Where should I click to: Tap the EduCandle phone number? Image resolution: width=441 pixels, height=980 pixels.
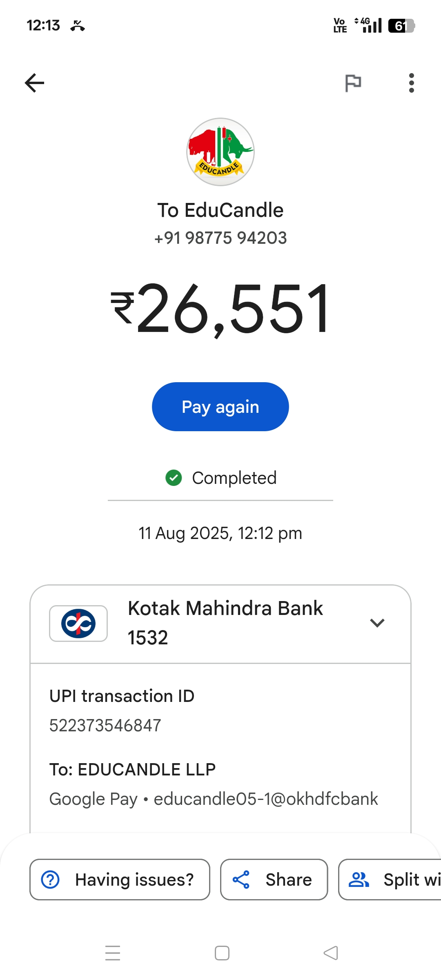coord(220,238)
